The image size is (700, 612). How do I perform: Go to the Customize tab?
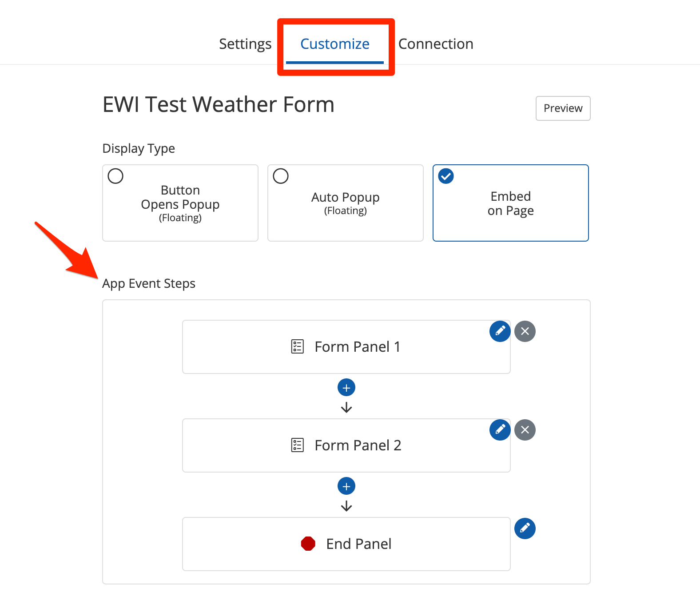pos(335,44)
